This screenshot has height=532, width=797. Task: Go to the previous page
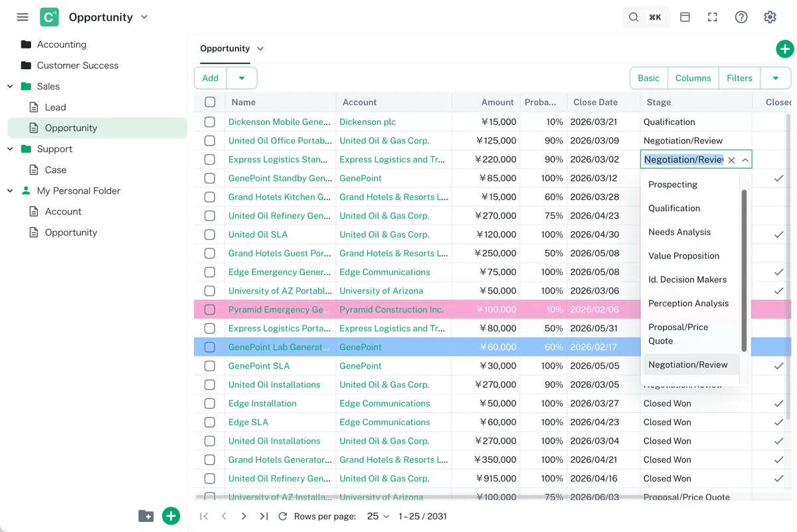coord(224,516)
